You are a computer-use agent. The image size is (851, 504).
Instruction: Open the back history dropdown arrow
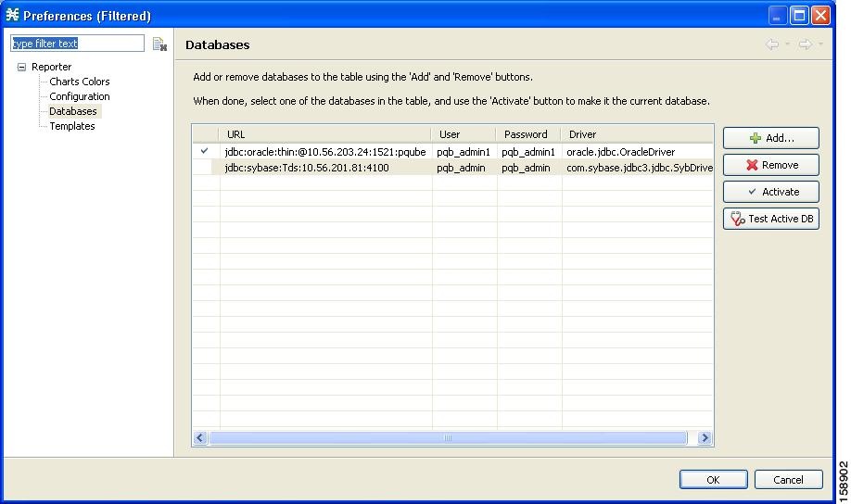pyautogui.click(x=787, y=44)
